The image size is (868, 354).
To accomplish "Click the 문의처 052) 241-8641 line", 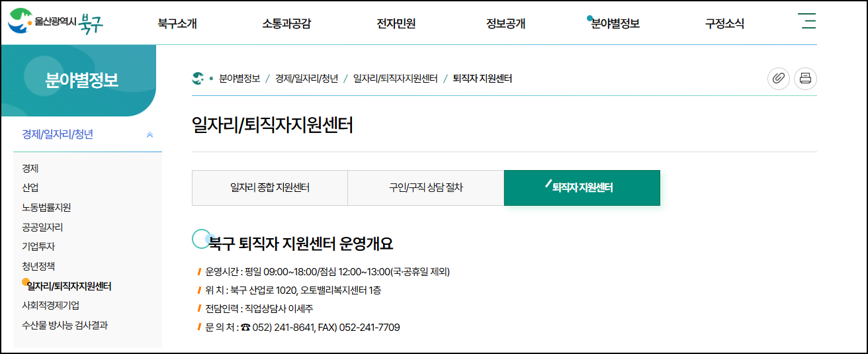I will click(302, 328).
